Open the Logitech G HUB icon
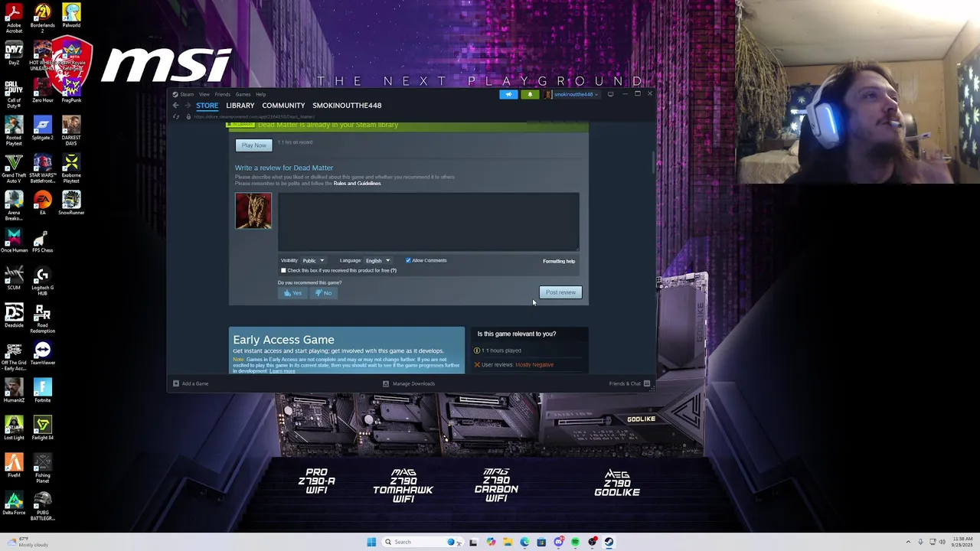The image size is (980, 551). (x=42, y=281)
